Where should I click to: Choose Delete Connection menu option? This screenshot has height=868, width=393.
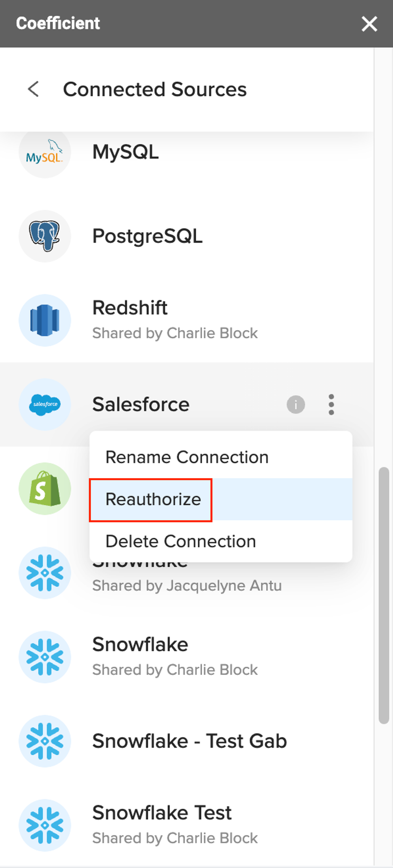(x=221, y=541)
